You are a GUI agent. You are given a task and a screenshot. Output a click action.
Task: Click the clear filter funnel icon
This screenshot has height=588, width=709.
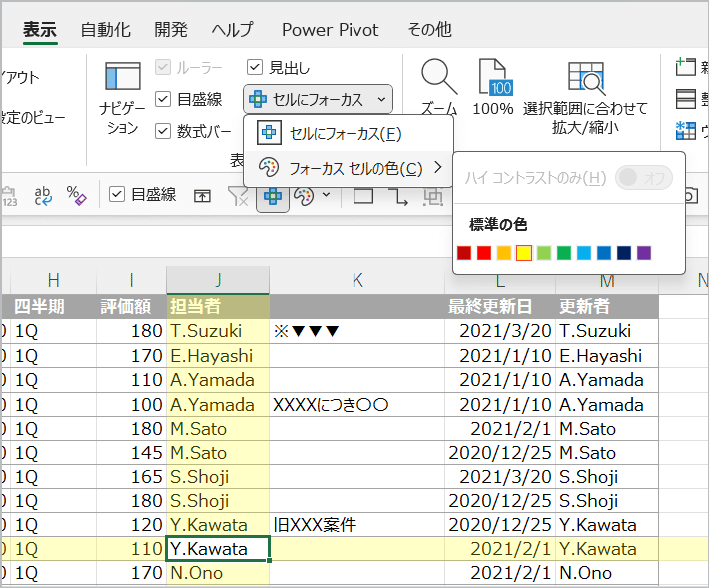coord(238,196)
